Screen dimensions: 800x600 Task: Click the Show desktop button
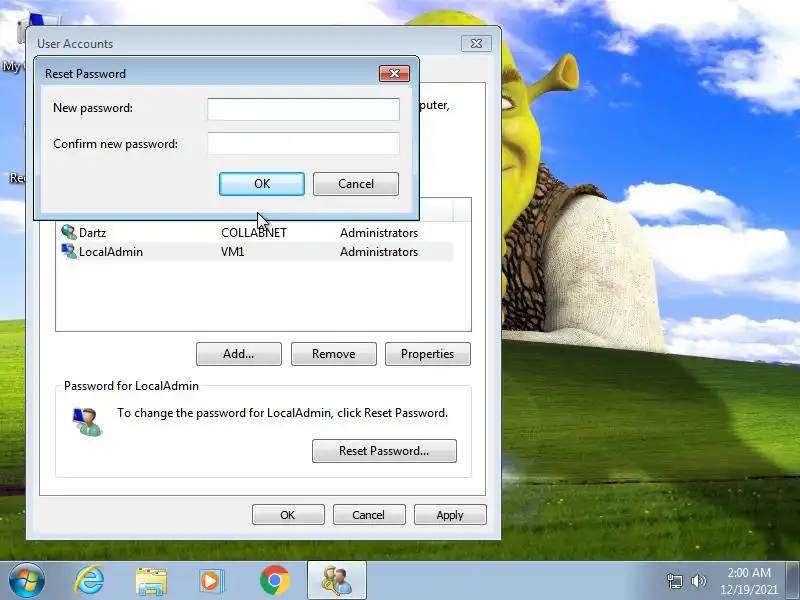(794, 581)
